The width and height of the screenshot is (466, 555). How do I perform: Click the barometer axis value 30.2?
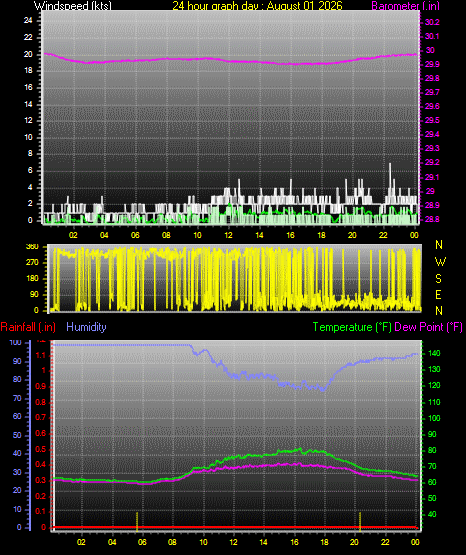(x=432, y=22)
